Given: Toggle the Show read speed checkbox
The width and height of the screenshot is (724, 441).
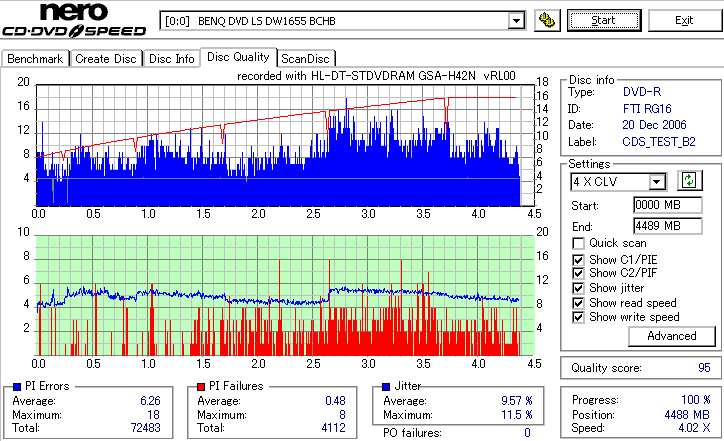Looking at the screenshot, I should (578, 303).
